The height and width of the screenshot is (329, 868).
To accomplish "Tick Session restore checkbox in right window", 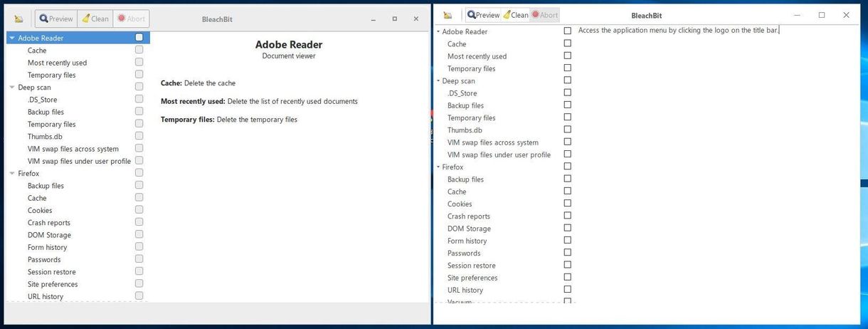I will click(567, 265).
